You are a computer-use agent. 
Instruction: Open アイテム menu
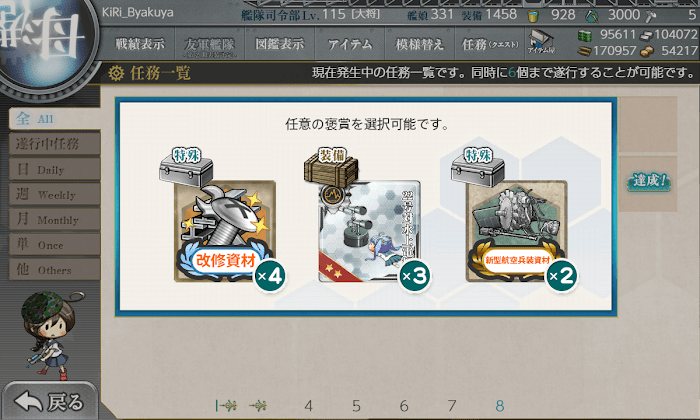pyautogui.click(x=350, y=44)
